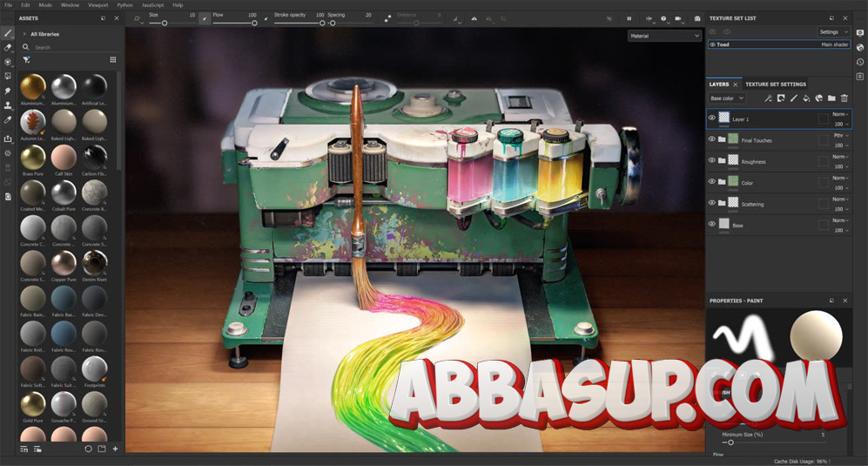Screen dimensions: 868x466
Task: Open the Base color channel dropdown
Action: [x=727, y=98]
